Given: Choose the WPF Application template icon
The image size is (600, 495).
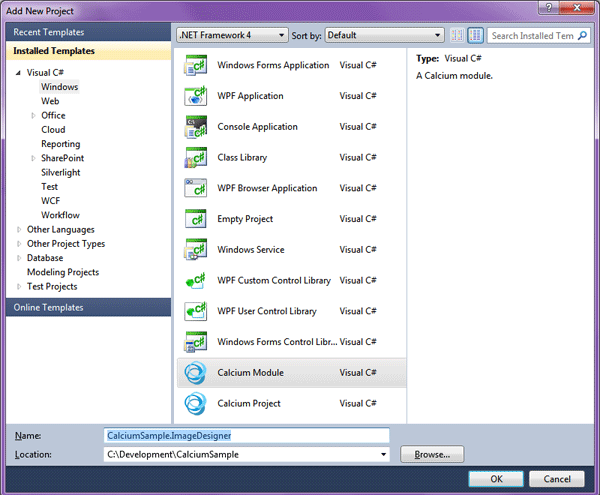Looking at the screenshot, I should coord(196,96).
